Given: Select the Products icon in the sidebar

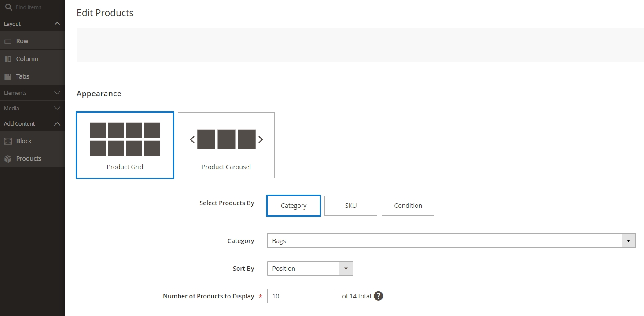Looking at the screenshot, I should 8,158.
